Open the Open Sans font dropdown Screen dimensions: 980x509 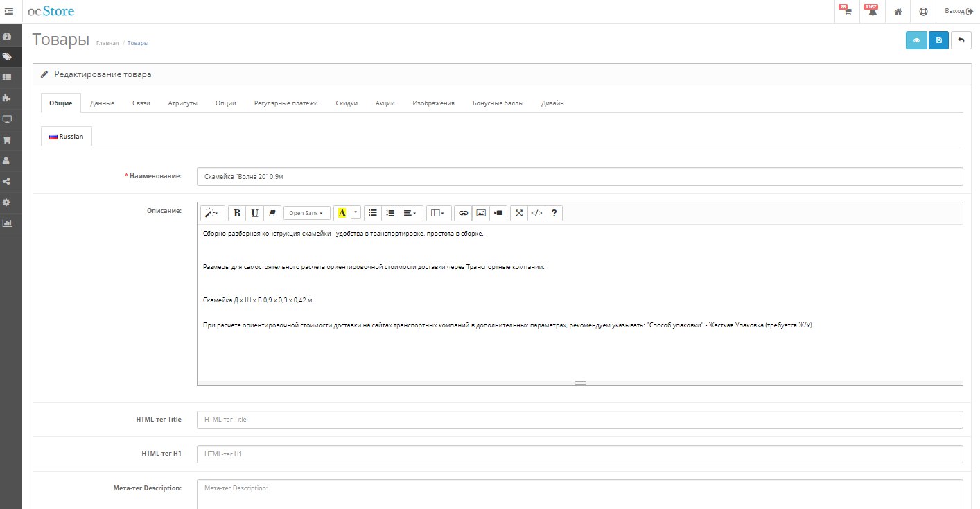click(x=306, y=213)
